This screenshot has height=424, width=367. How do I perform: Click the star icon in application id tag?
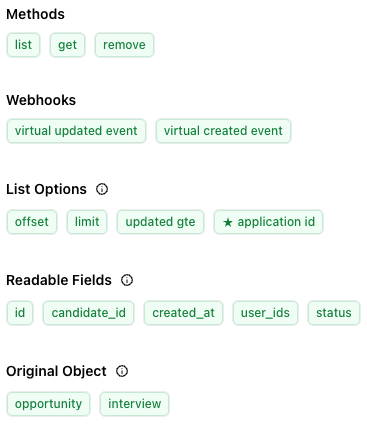coord(228,222)
